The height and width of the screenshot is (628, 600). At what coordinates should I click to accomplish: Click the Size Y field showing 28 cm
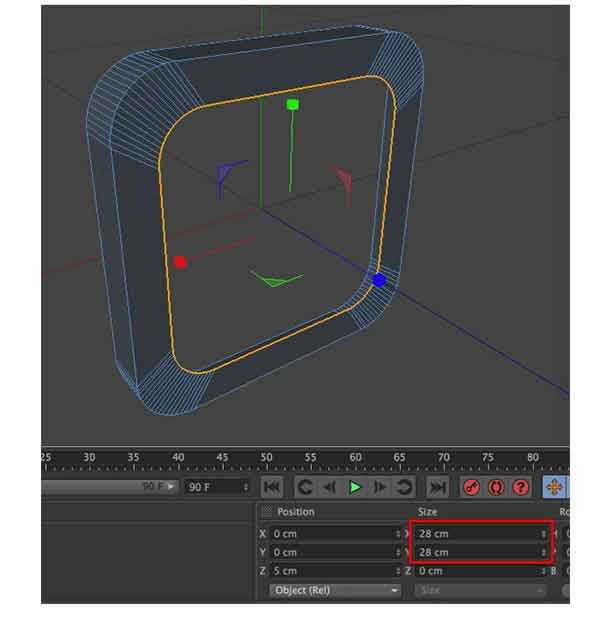click(x=480, y=552)
